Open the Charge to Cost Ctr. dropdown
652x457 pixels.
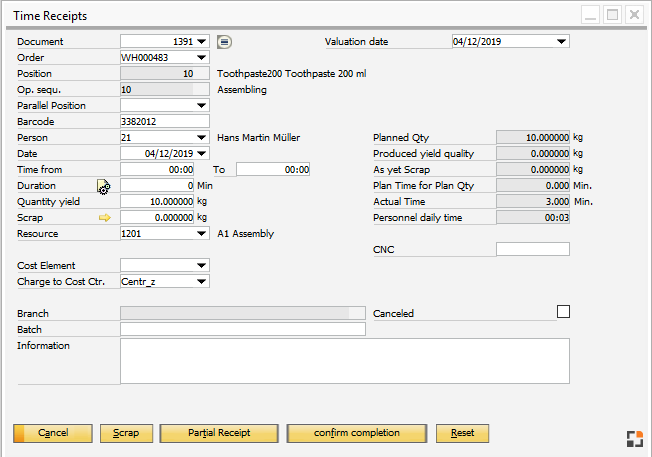coord(202,282)
